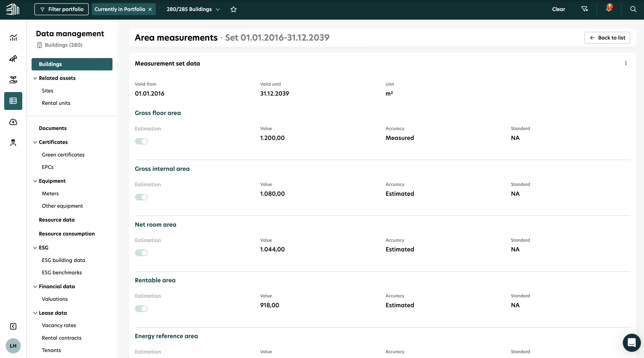This screenshot has height=358, width=644.
Task: Click the cloud upload icon in sidebar
Action: [13, 122]
